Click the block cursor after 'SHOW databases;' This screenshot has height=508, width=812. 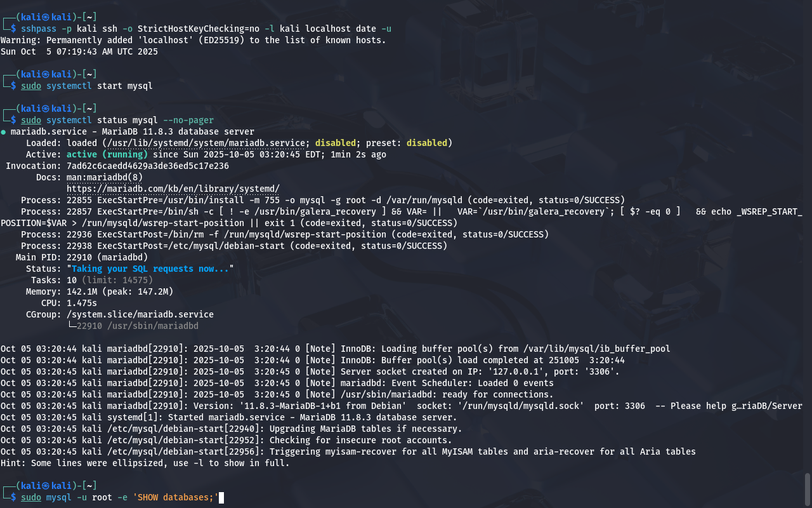pos(221,497)
